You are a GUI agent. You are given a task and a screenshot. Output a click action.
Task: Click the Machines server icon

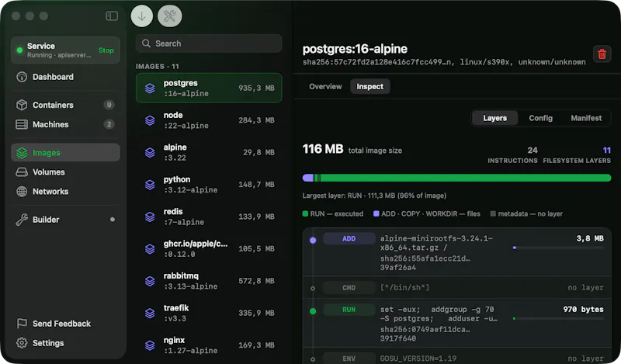point(22,124)
